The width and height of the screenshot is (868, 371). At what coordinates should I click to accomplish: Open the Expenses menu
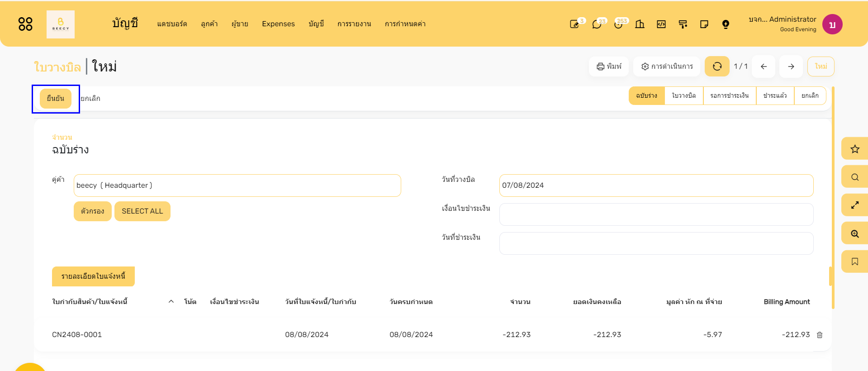tap(278, 24)
